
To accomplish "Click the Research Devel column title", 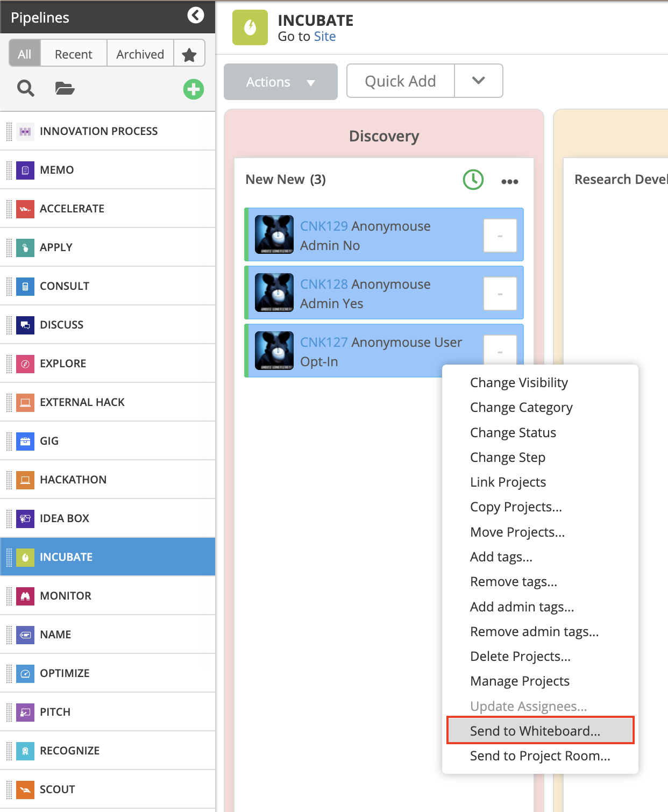I will (621, 180).
